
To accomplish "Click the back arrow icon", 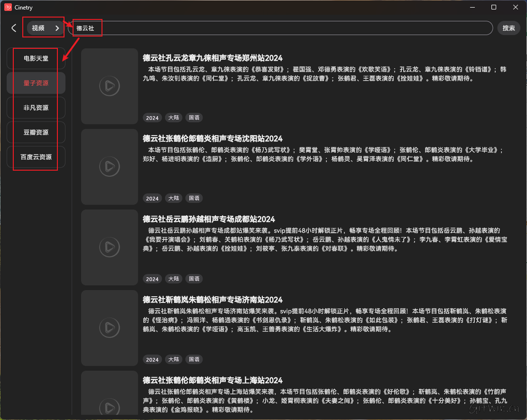I will point(14,28).
